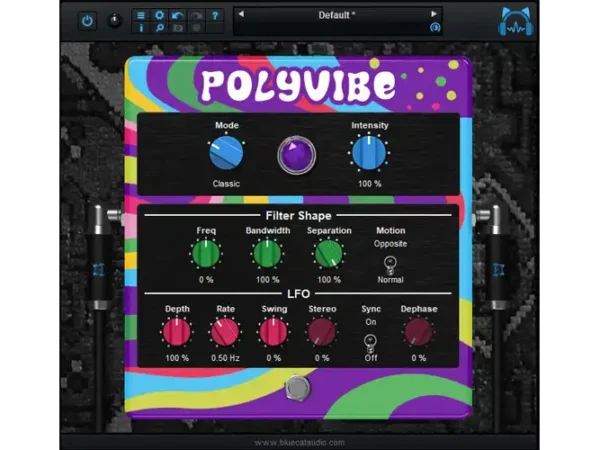The image size is (600, 450).
Task: Flip the Motion Opposite/Normal switch
Action: pyautogui.click(x=390, y=265)
